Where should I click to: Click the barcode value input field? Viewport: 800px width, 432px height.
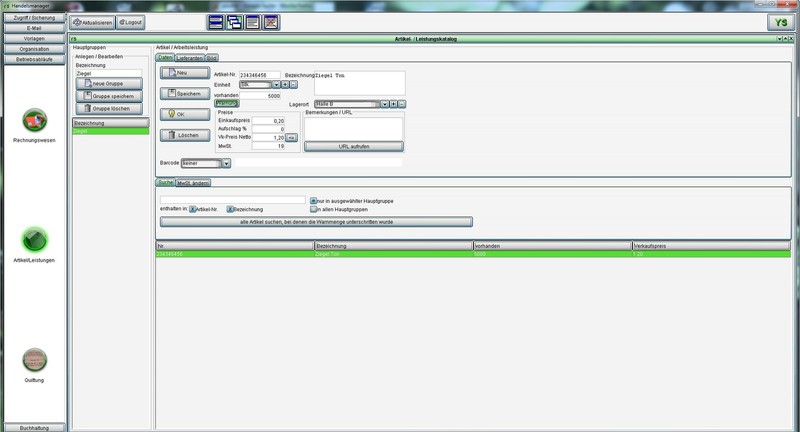coord(318,163)
